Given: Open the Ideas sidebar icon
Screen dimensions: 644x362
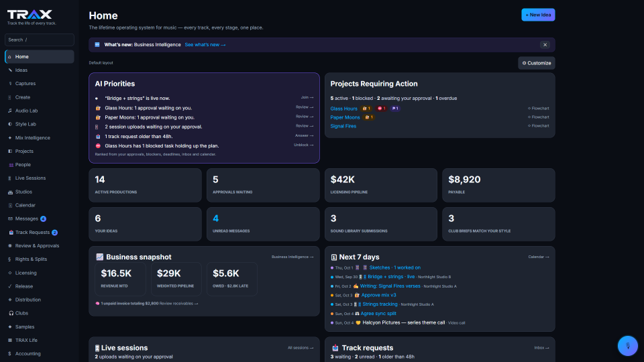Looking at the screenshot, I should tap(10, 70).
